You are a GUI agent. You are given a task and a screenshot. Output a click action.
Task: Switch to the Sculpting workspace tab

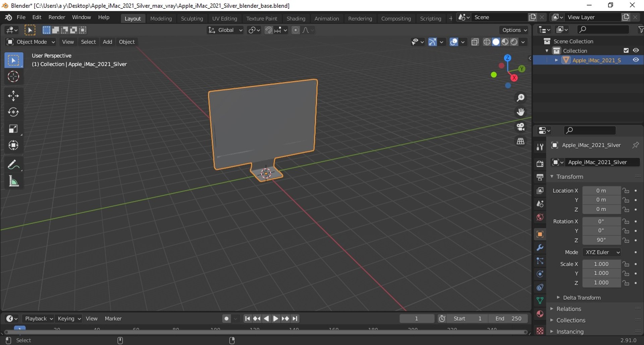[x=192, y=18]
